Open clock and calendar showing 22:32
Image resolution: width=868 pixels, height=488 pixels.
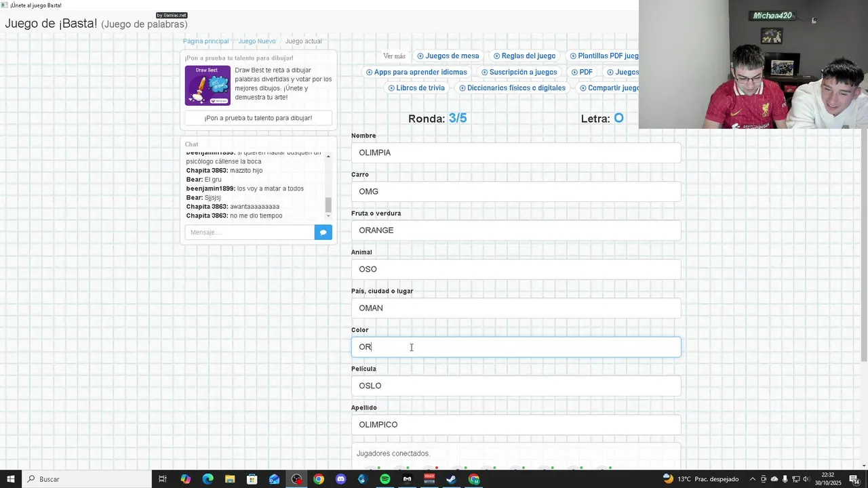[x=829, y=479]
